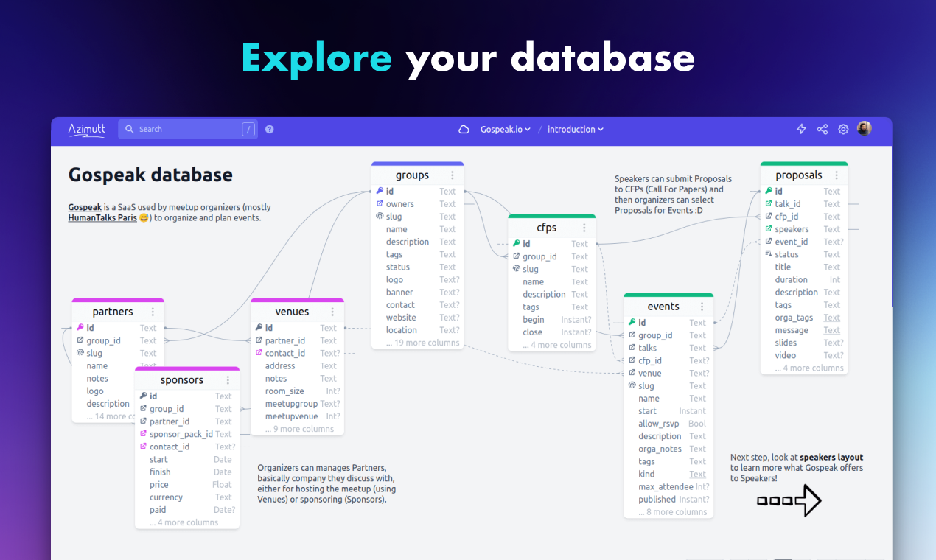Click the key icon of venues id
The image size is (936, 560).
(x=259, y=328)
